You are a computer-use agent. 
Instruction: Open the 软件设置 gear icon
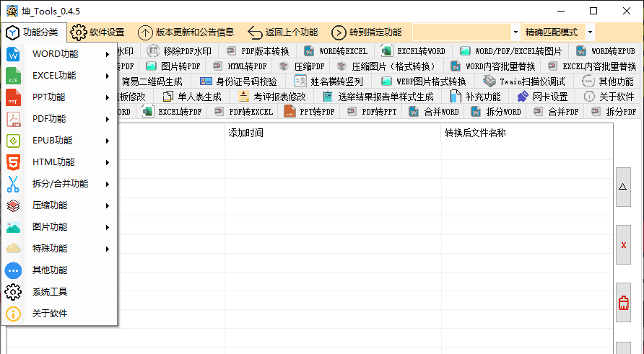(x=78, y=32)
